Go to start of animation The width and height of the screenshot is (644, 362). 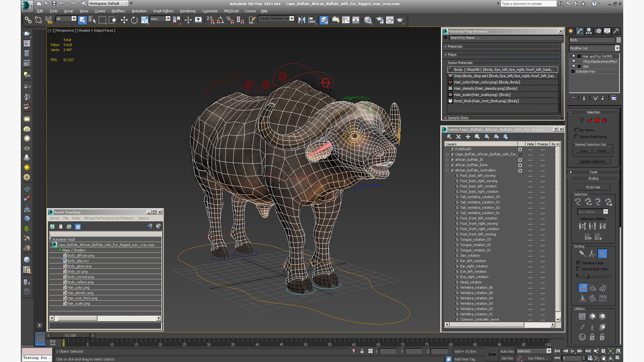(557, 351)
